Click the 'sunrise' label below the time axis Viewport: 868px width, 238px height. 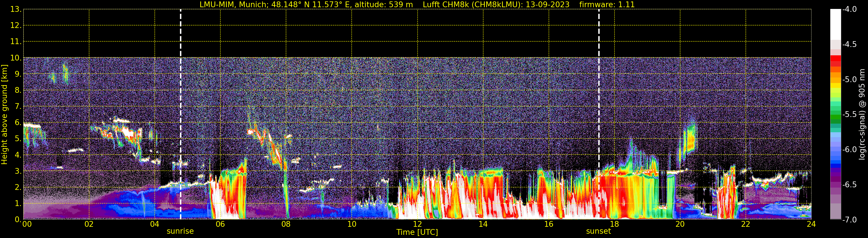pyautogui.click(x=180, y=231)
